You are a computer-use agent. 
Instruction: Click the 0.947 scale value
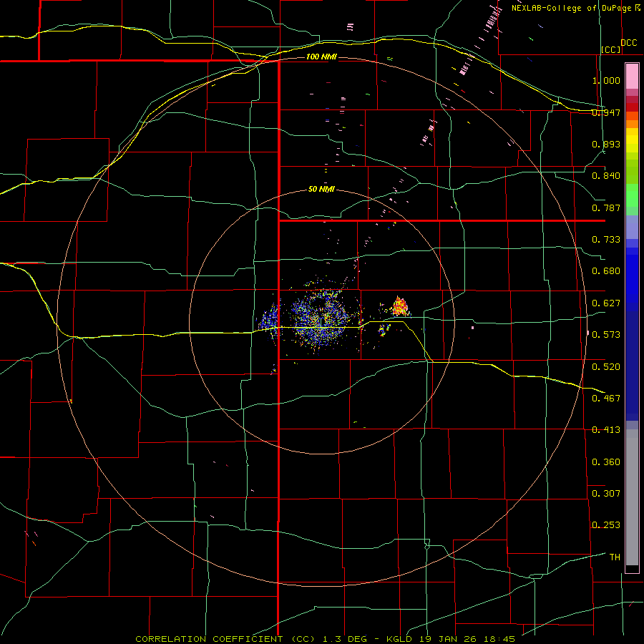coord(606,112)
